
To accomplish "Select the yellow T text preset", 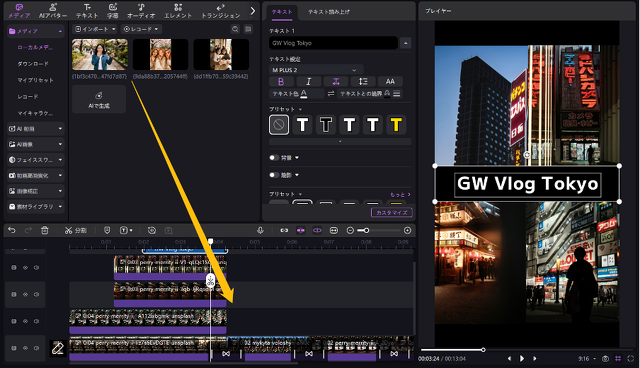I will [396, 125].
